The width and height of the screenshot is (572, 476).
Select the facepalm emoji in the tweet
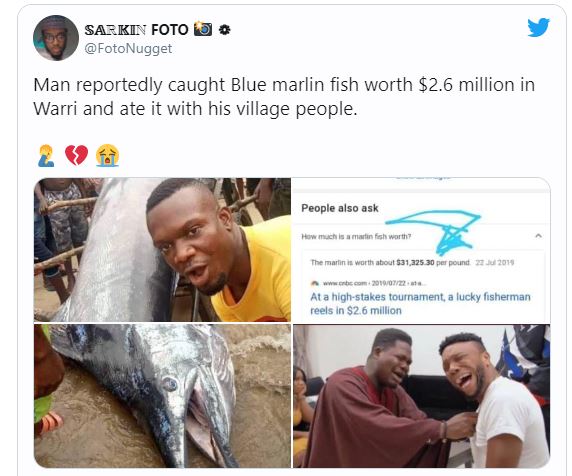46,156
